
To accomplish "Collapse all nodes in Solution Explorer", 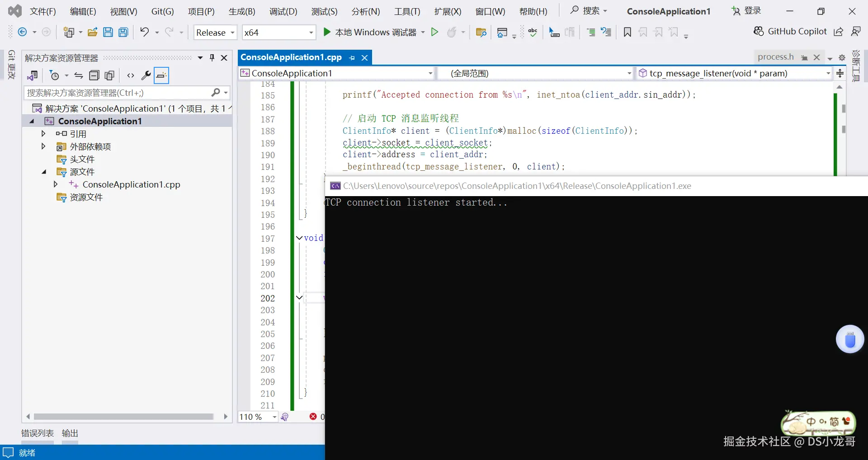I will (x=94, y=75).
